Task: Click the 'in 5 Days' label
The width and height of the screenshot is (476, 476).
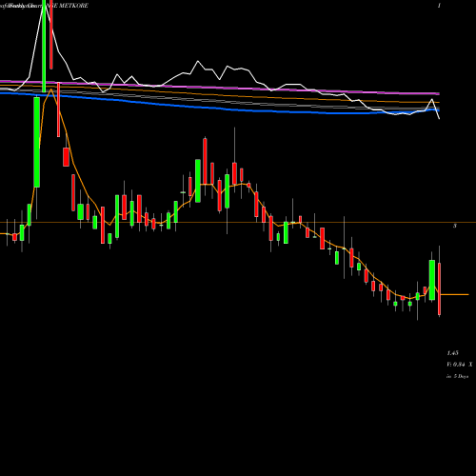Action: pyautogui.click(x=457, y=376)
